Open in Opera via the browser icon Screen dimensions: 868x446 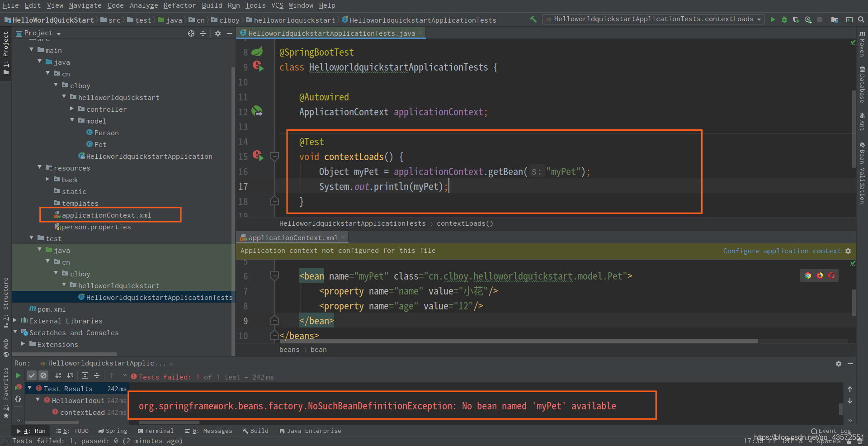831,275
